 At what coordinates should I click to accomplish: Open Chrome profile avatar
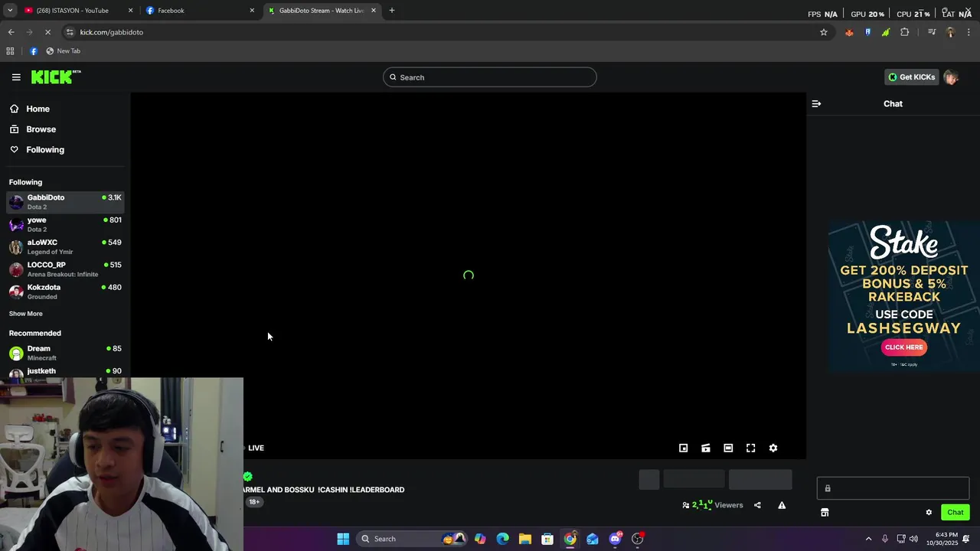point(950,32)
